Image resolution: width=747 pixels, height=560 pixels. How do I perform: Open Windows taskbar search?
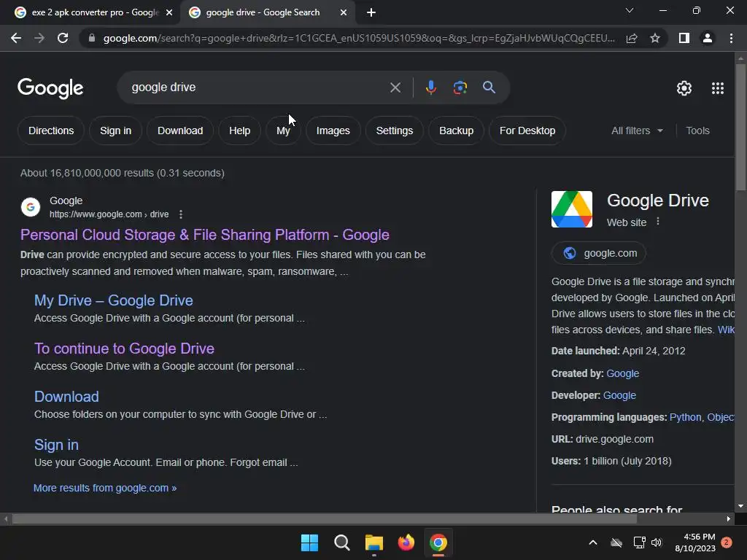click(x=341, y=542)
